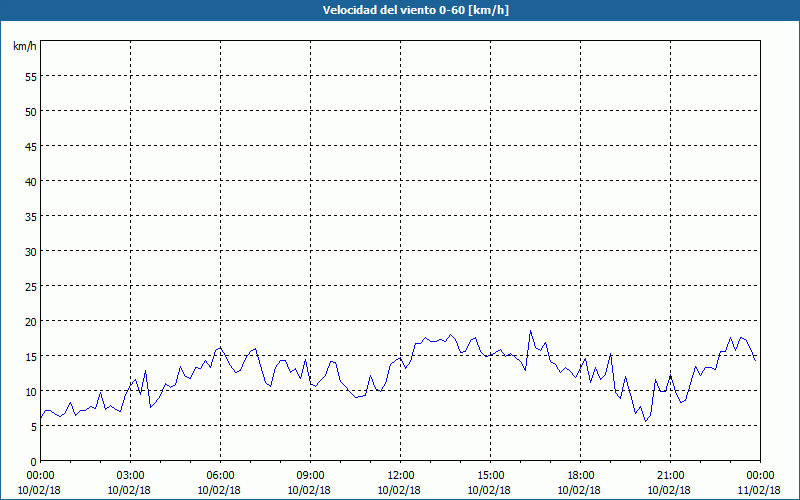Click the y-axis value 20

(x=31, y=321)
